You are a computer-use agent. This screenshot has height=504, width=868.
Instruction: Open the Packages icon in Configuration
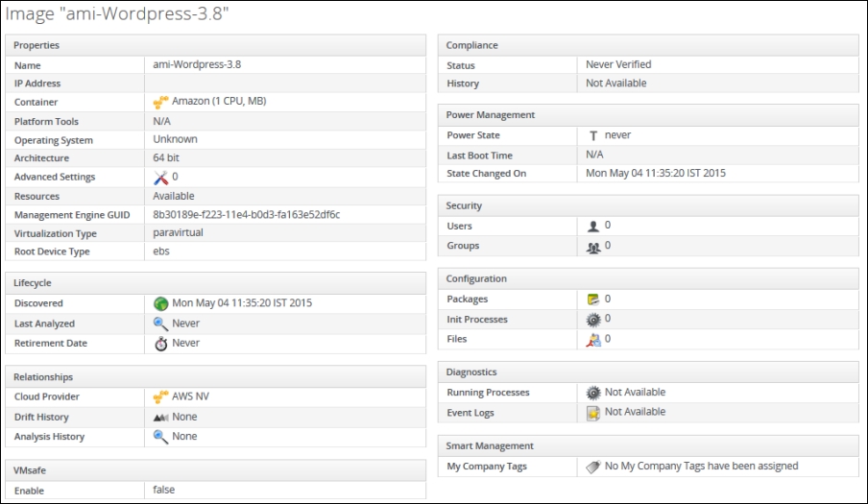pos(592,300)
